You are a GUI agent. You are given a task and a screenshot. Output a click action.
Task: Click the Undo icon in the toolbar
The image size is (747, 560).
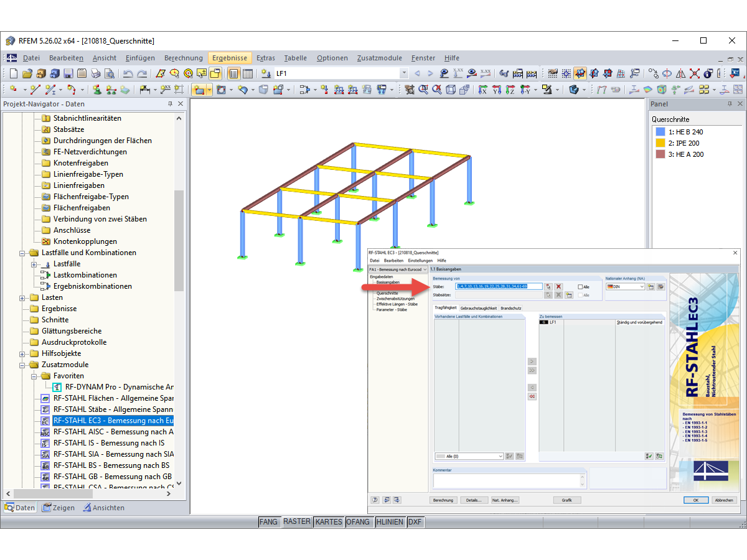coord(128,73)
